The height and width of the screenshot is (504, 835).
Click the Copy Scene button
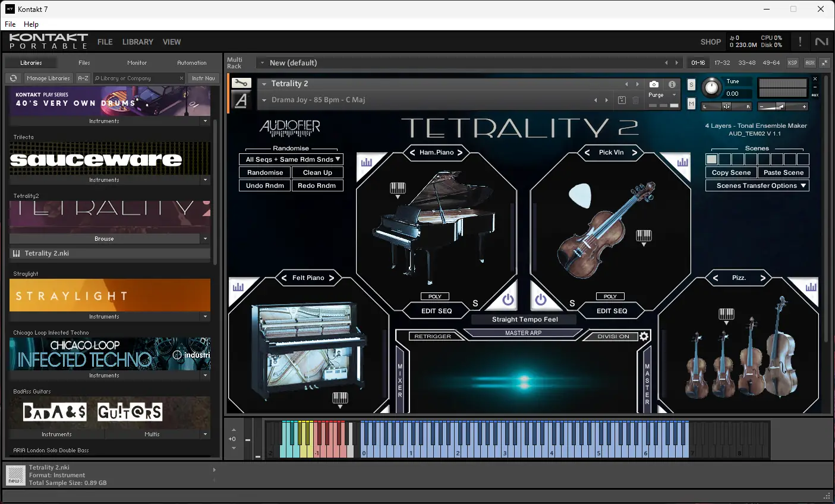730,172
